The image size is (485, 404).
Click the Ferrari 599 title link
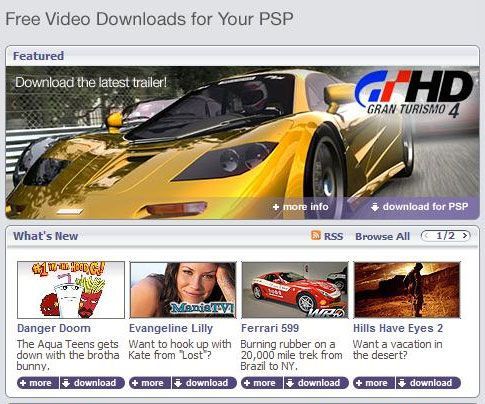pyautogui.click(x=270, y=328)
